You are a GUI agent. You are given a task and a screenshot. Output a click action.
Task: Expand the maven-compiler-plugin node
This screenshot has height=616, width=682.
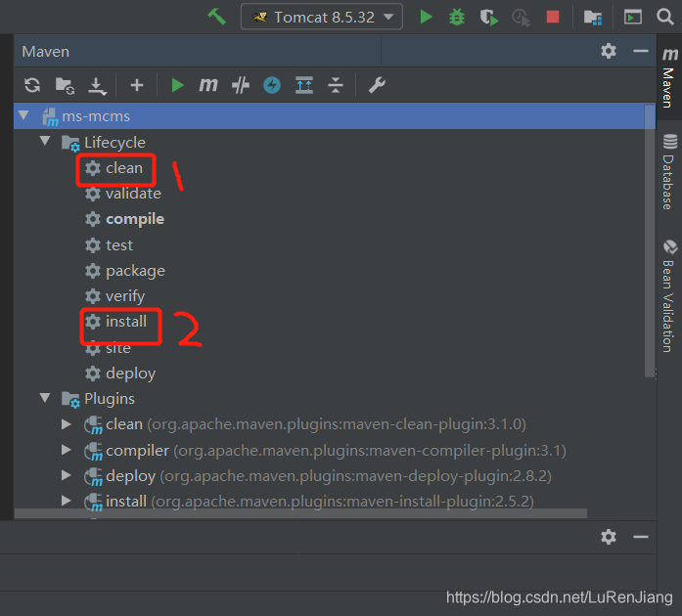[x=67, y=450]
